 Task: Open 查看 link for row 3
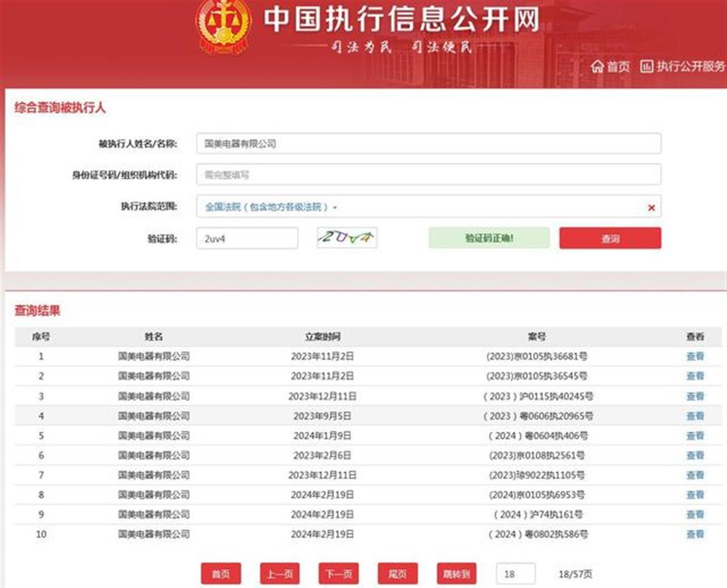[695, 397]
